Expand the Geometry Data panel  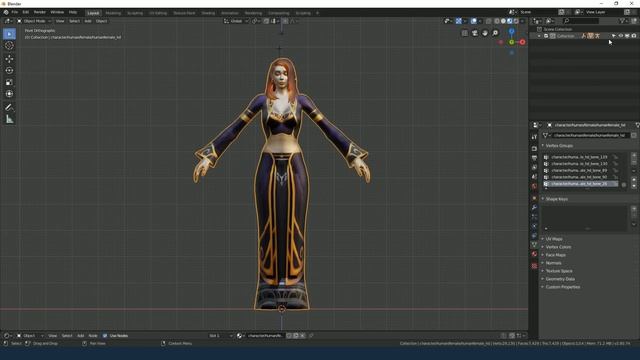(x=560, y=279)
